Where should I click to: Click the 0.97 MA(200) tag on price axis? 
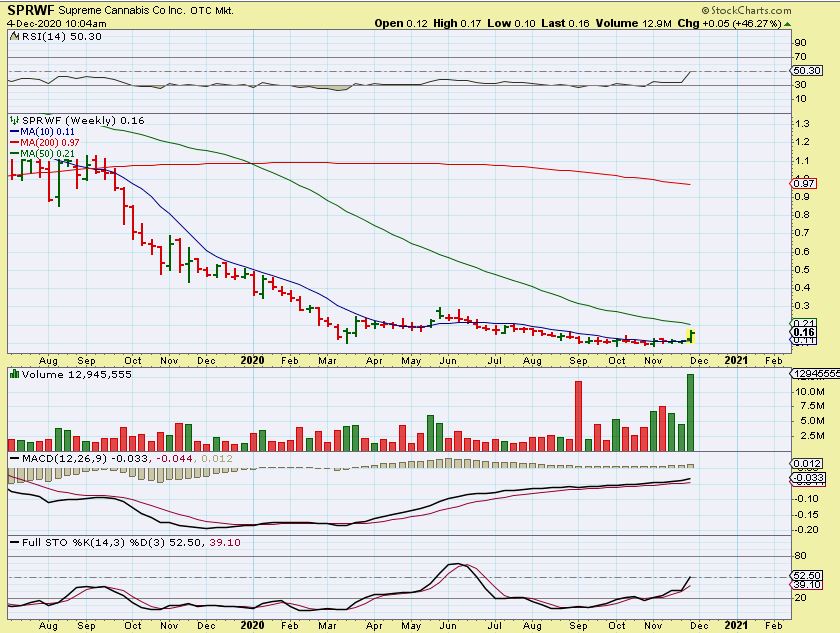[x=804, y=184]
